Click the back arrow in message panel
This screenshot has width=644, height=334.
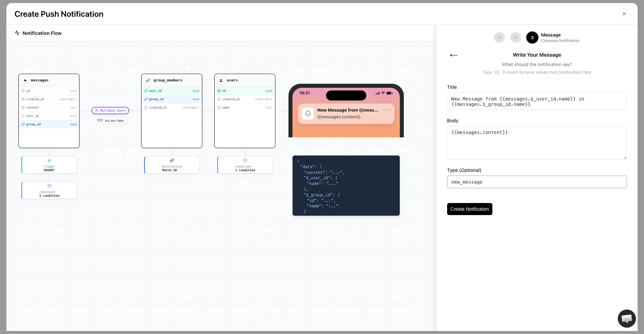coord(453,55)
